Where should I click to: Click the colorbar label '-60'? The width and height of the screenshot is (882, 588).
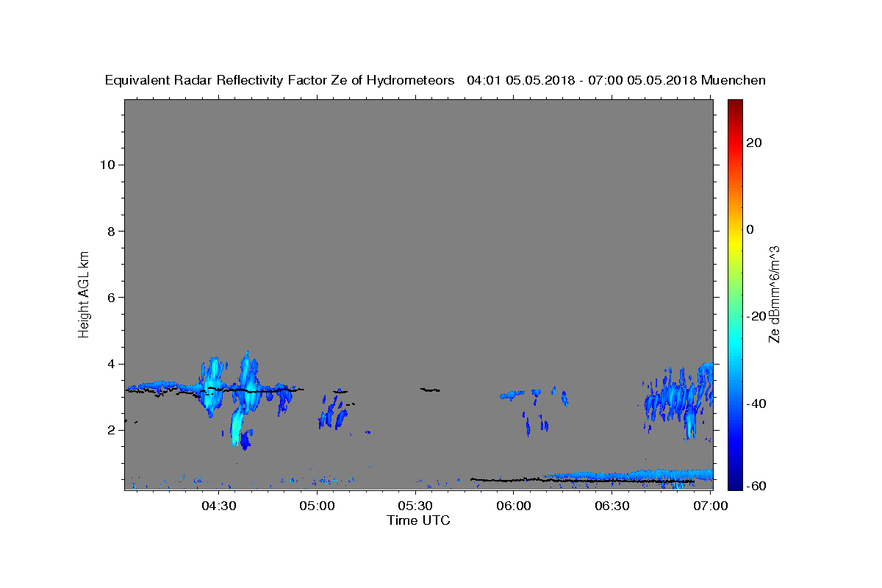(757, 487)
